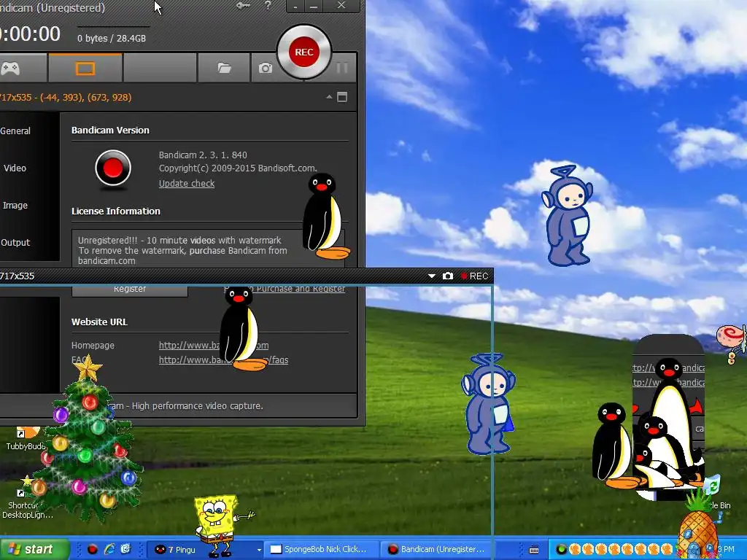Viewport: 747px width, 560px height.
Task: Click the small REC on the capture frame bar
Action: pos(474,276)
